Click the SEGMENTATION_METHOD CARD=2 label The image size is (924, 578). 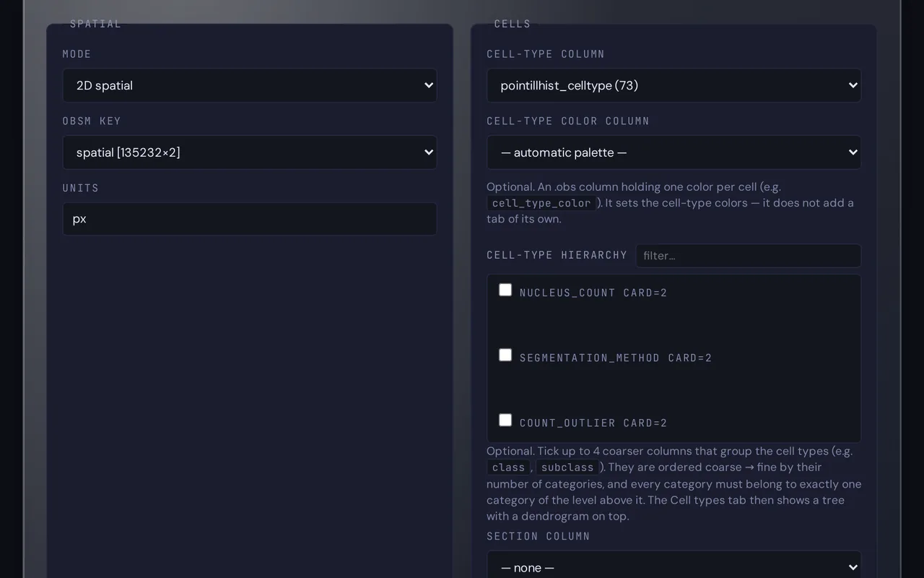click(616, 358)
